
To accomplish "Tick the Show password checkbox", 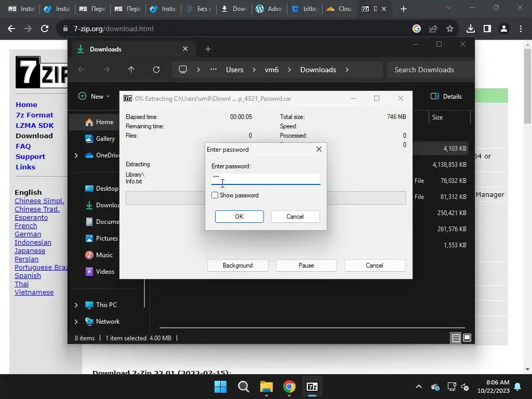I will point(215,195).
